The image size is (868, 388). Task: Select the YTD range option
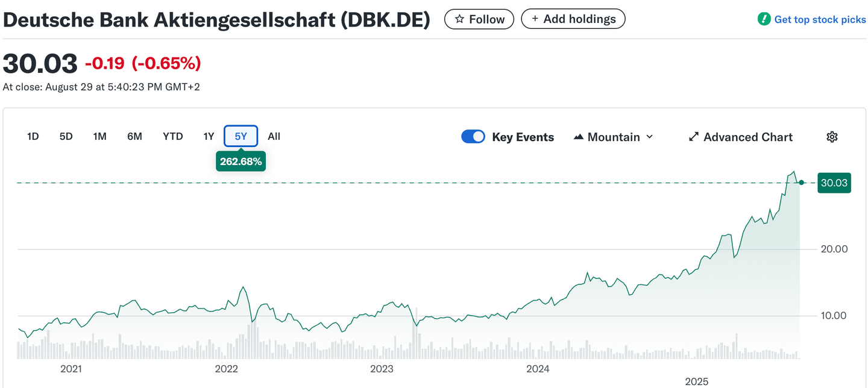(173, 136)
